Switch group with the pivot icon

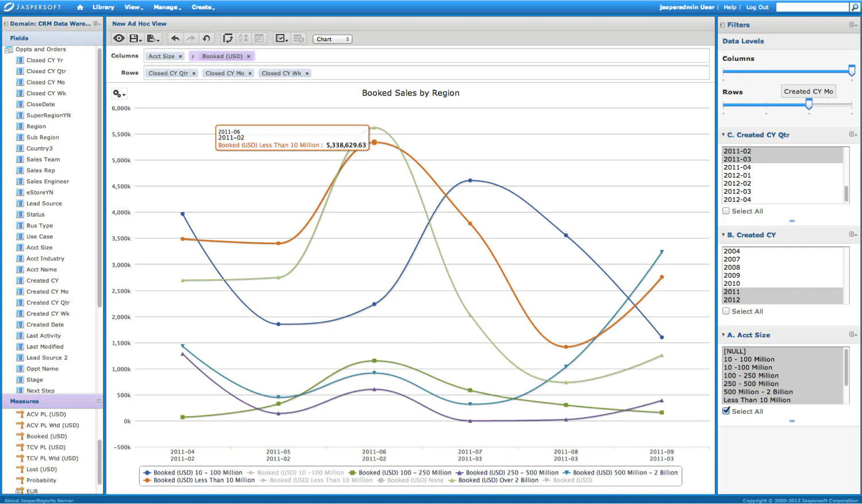(x=228, y=39)
